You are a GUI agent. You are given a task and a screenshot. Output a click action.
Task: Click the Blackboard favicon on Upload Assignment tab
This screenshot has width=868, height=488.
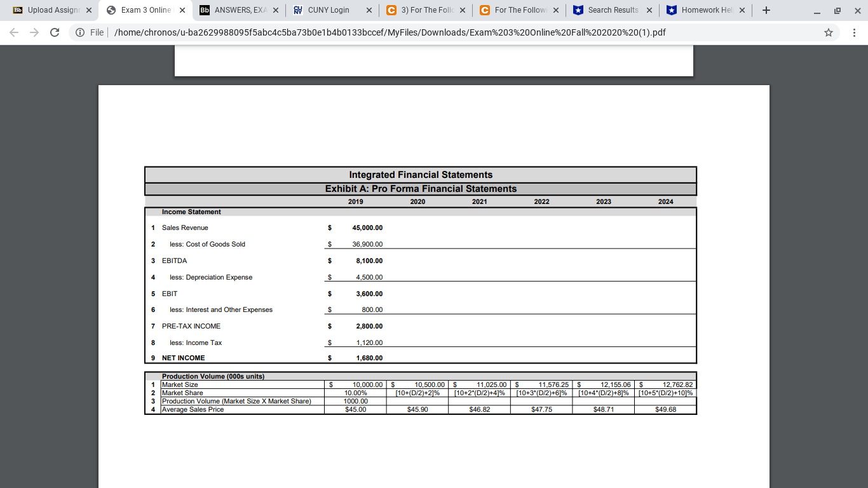[17, 10]
